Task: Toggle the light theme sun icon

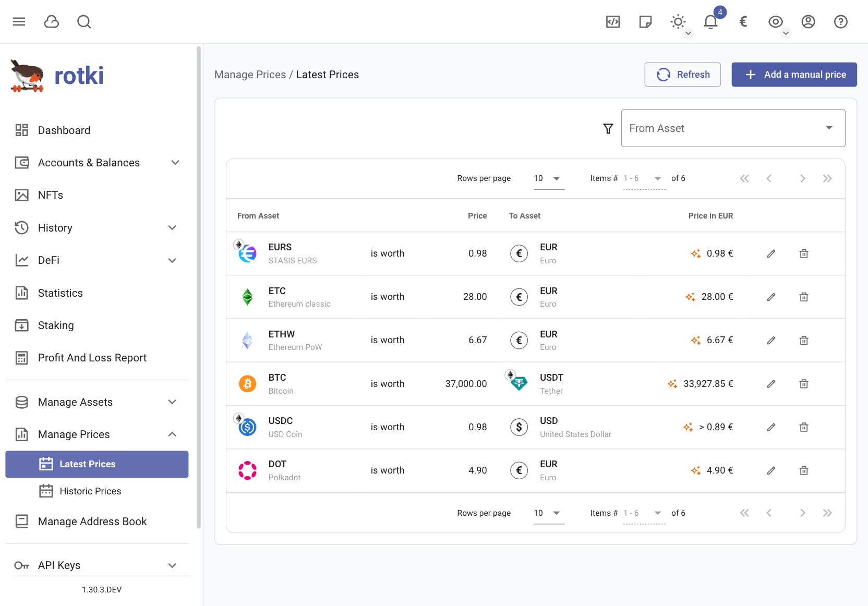Action: [x=678, y=21]
